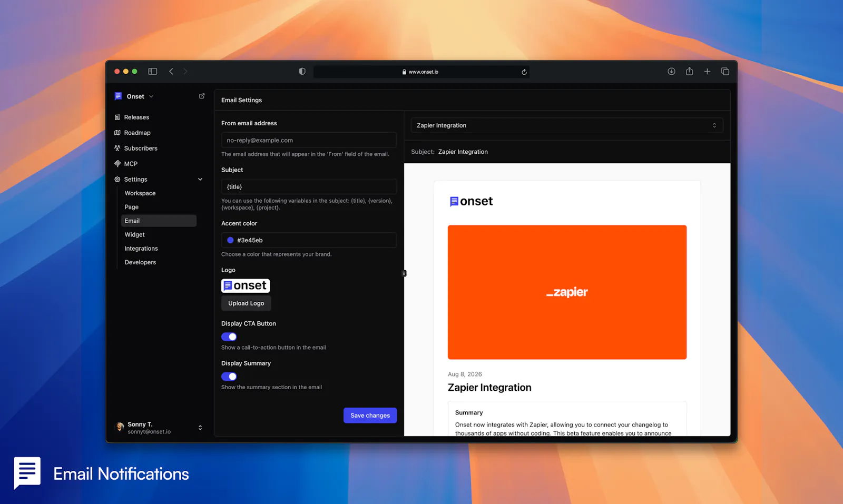This screenshot has width=843, height=504.
Task: Reload the page with the refresh icon
Action: point(524,72)
